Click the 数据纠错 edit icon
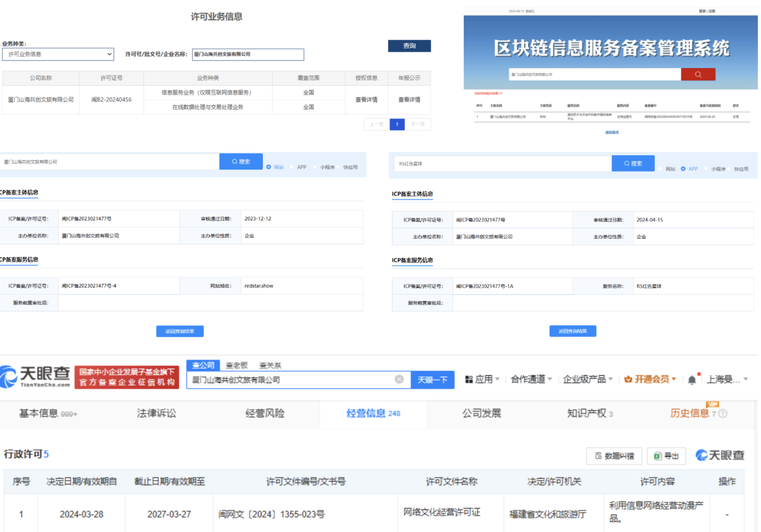The image size is (761, 532). click(x=598, y=456)
